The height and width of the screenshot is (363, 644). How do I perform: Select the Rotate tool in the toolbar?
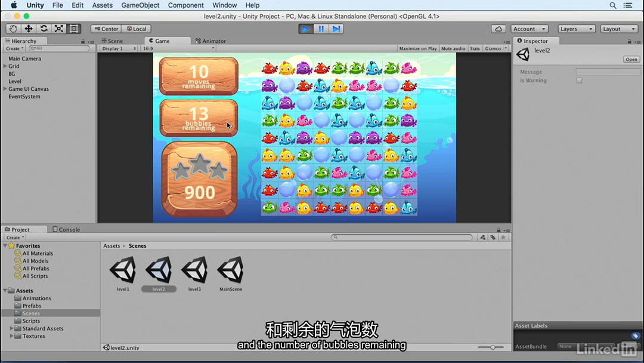44,29
